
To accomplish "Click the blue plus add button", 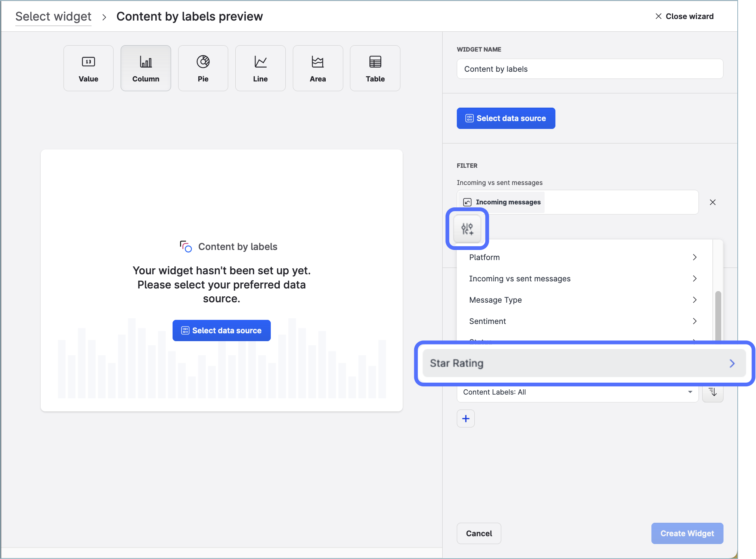I will coord(465,419).
